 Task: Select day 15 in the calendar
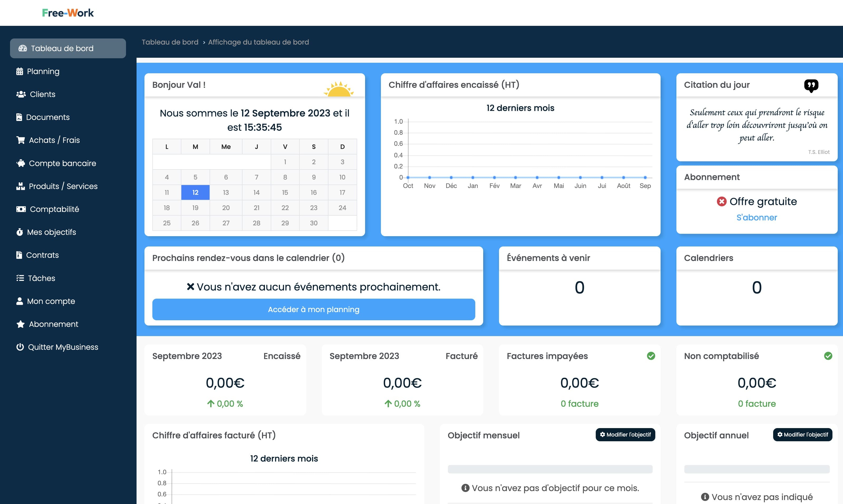click(x=285, y=193)
